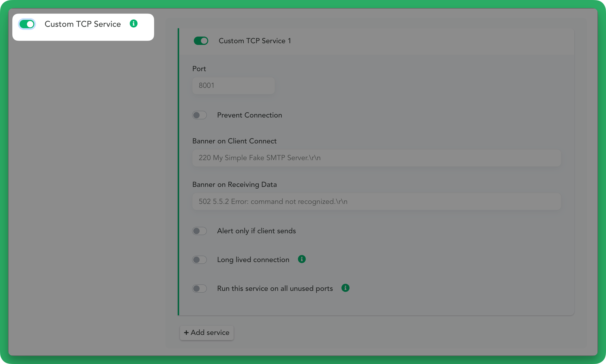Viewport: 606px width, 364px height.
Task: Click the info icon next to Custom TCP Service
Action: click(x=134, y=24)
